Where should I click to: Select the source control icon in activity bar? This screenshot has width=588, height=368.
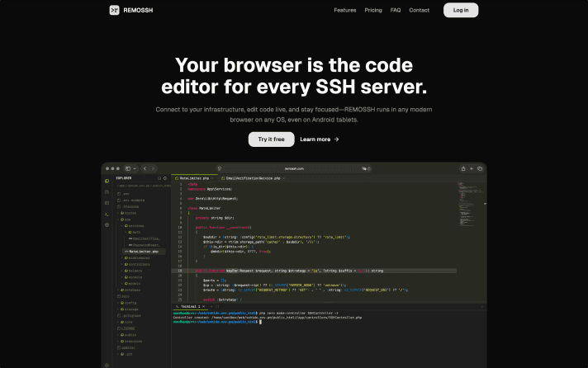[x=107, y=192]
